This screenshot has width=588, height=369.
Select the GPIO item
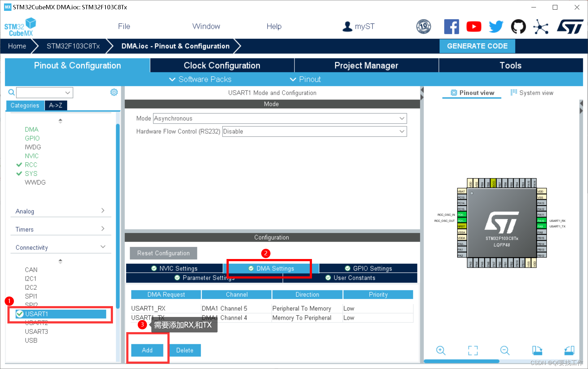pos(32,138)
